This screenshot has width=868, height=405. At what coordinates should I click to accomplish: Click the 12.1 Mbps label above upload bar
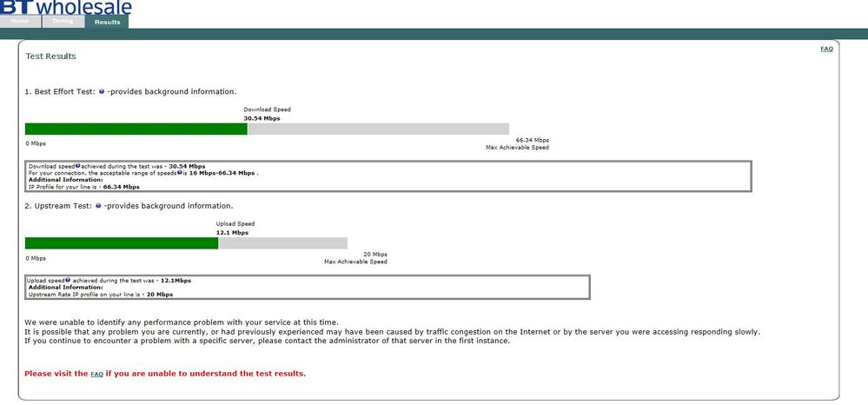tap(232, 233)
